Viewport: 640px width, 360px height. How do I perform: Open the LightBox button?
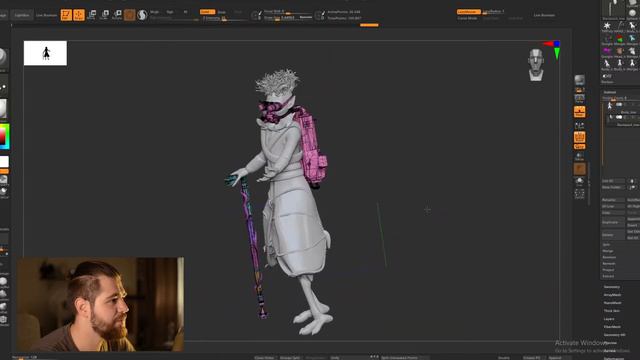(22, 15)
